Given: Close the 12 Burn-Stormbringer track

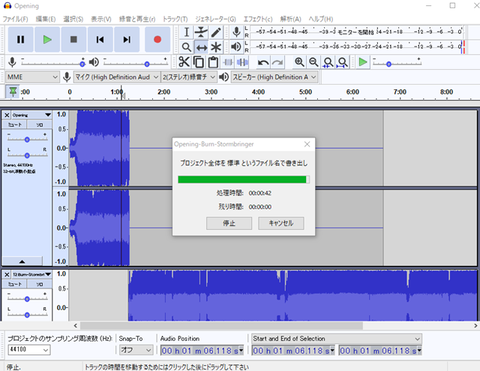Looking at the screenshot, I should pyautogui.click(x=7, y=274).
